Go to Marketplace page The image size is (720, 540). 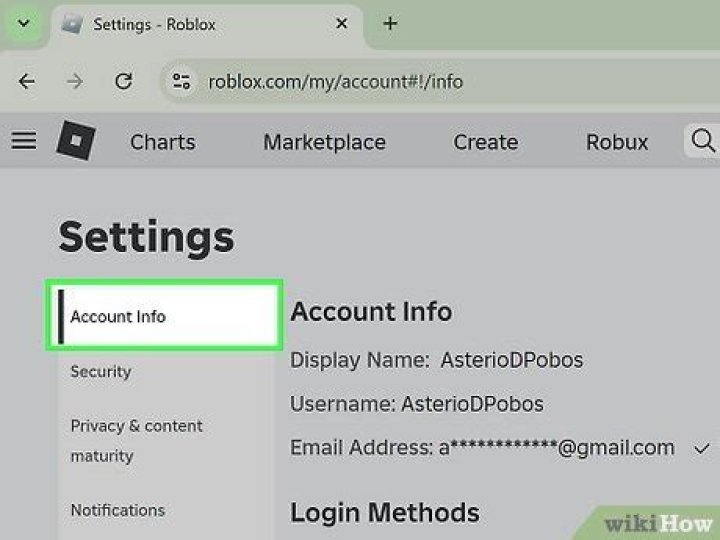click(324, 142)
